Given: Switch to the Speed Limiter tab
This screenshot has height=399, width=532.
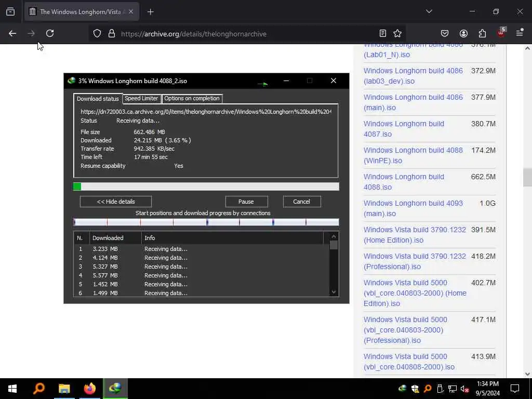Looking at the screenshot, I should point(141,98).
